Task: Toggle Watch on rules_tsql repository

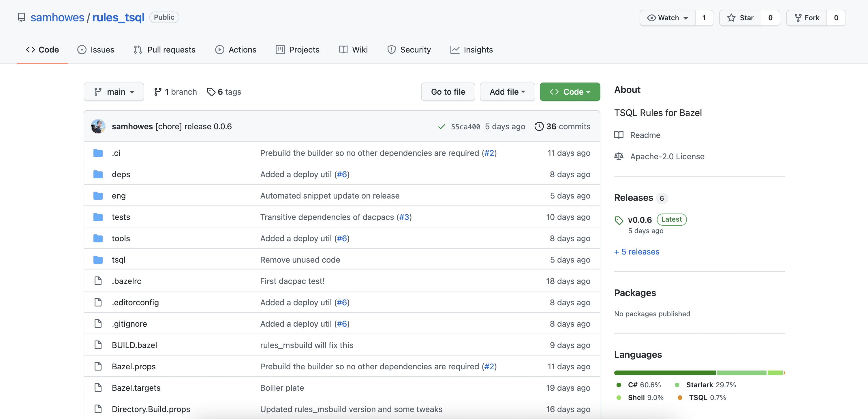Action: pos(668,18)
